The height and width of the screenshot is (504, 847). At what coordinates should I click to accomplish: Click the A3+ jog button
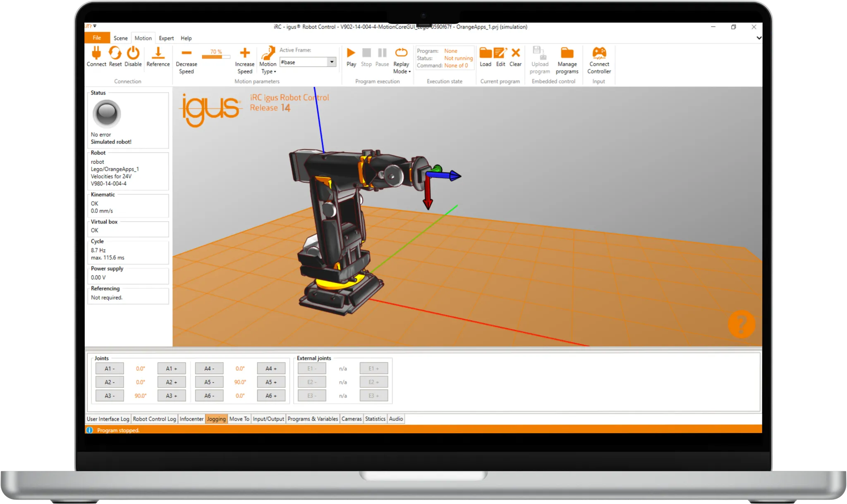172,395
